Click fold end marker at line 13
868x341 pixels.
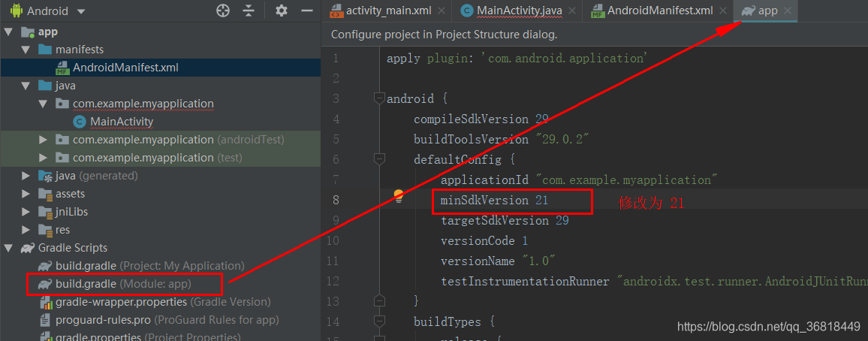point(379,300)
